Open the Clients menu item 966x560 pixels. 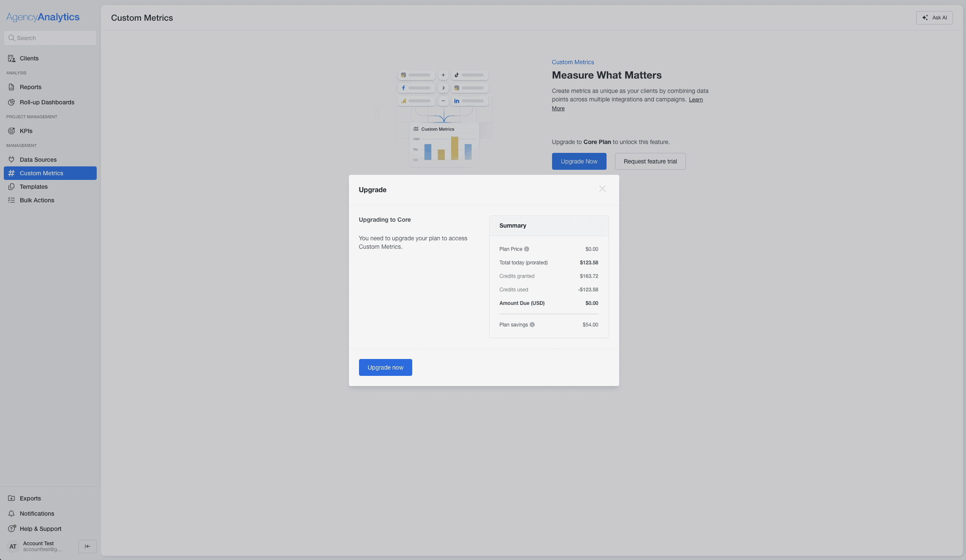(50, 58)
